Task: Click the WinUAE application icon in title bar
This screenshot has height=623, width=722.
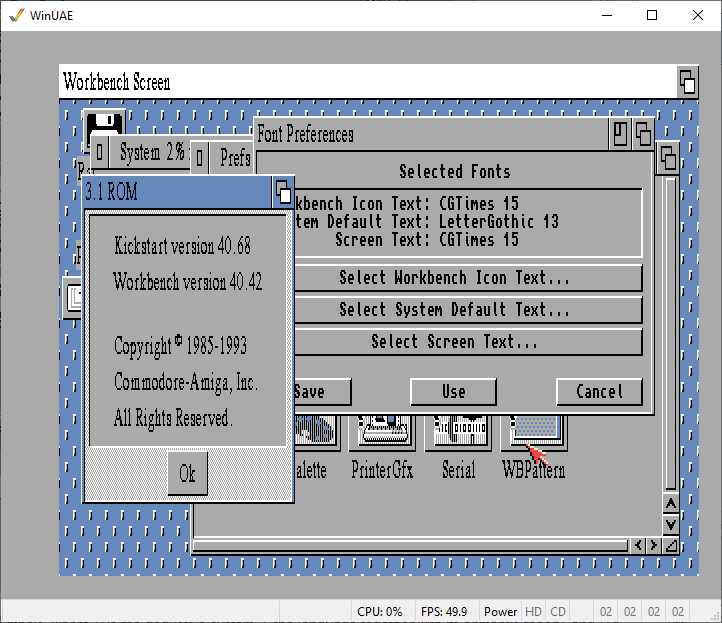Action: coord(17,15)
